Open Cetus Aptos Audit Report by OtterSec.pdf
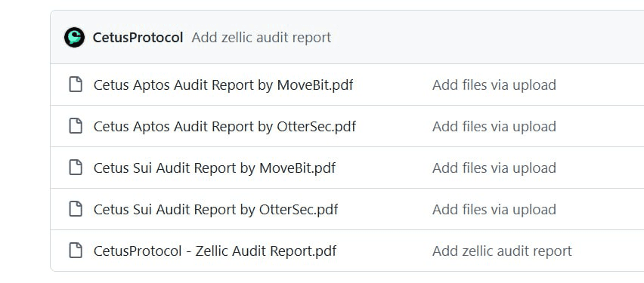 tap(224, 126)
